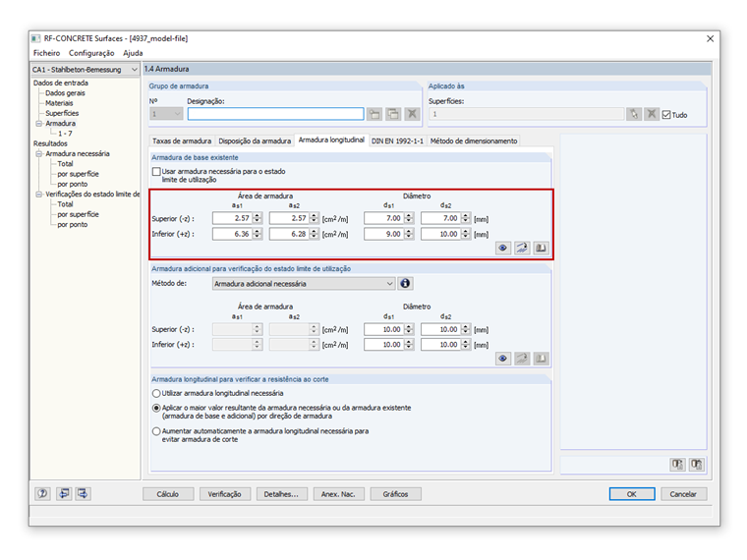The height and width of the screenshot is (560, 747).
Task: Click stepper of Inferior as1 value 6.36
Action: point(258,234)
